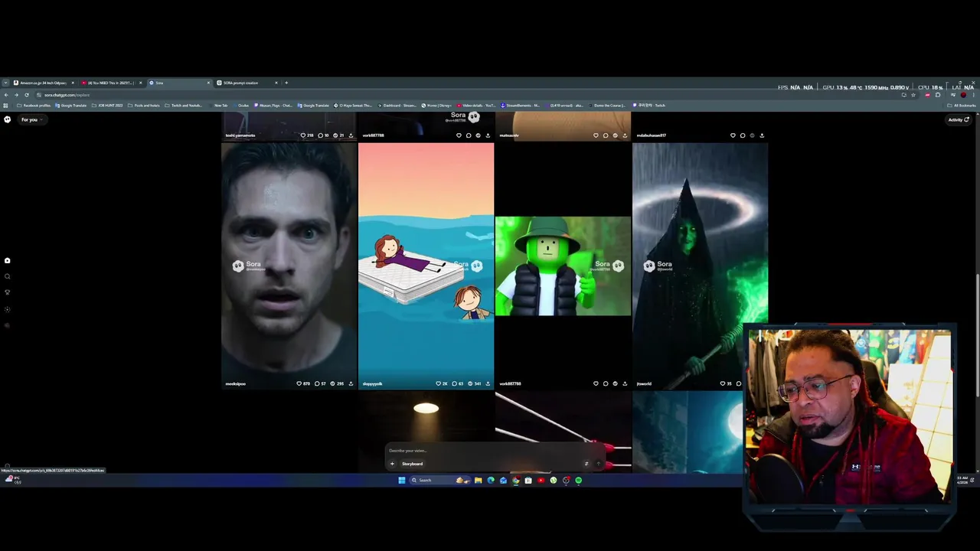
Task: Open the All Bookmarks folder
Action: tap(962, 106)
